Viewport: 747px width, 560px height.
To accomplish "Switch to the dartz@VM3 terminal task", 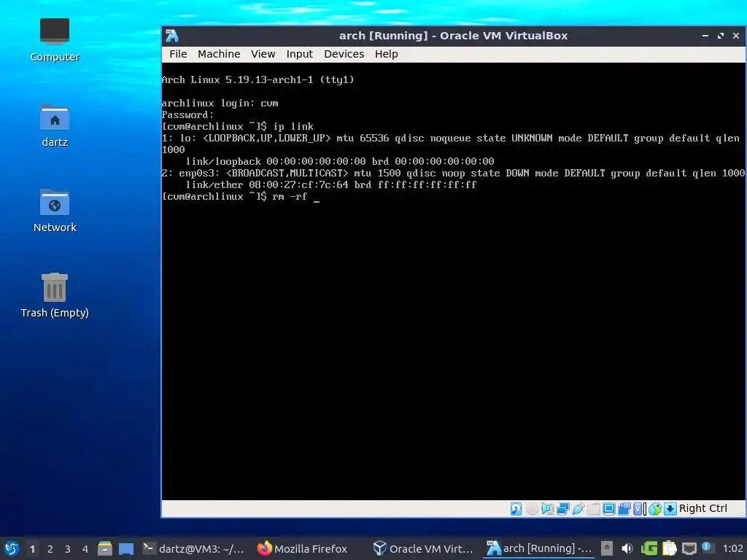I will click(x=193, y=548).
